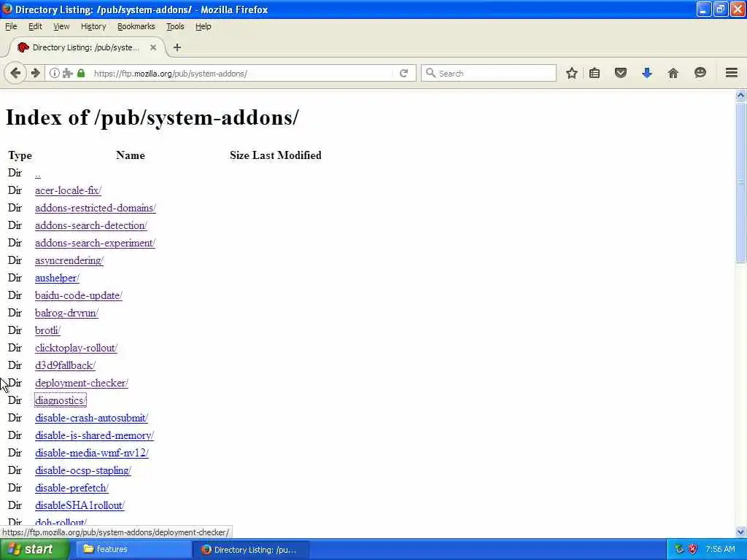Click the URL address bar field

(x=242, y=74)
